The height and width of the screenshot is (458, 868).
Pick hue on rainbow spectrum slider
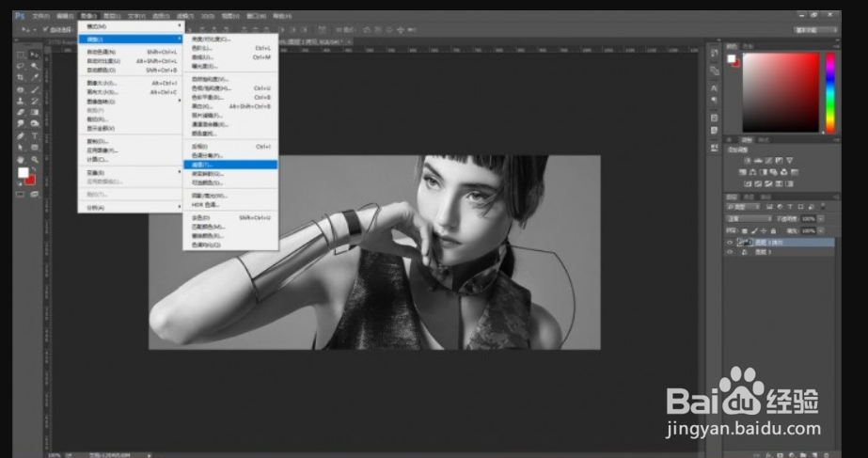[x=829, y=92]
